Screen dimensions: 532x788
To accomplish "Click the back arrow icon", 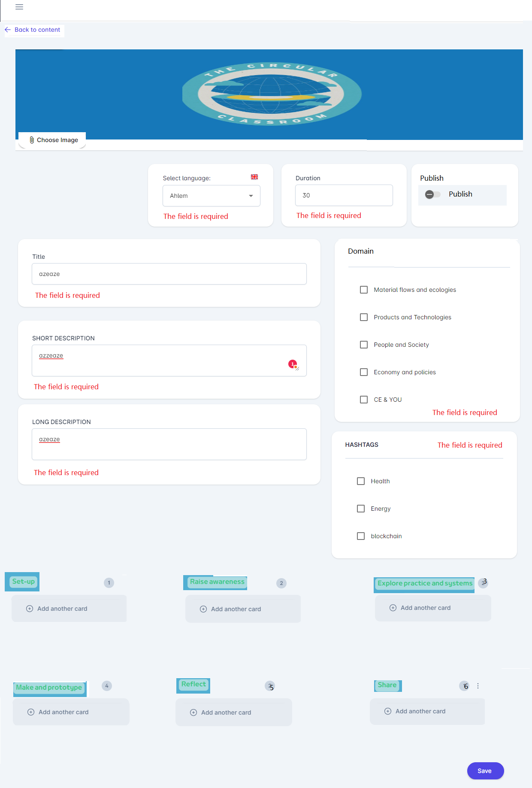I will tap(8, 30).
